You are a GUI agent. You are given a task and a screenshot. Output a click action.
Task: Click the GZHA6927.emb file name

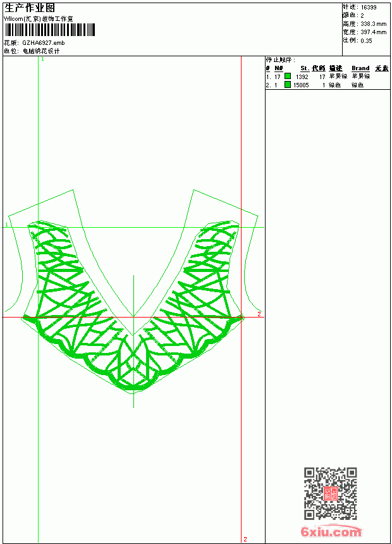pyautogui.click(x=44, y=43)
